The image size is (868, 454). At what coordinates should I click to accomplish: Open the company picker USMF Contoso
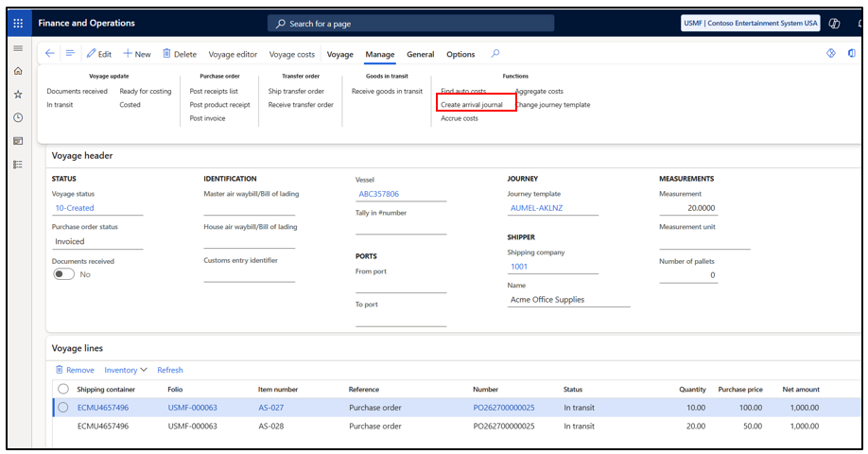point(750,24)
